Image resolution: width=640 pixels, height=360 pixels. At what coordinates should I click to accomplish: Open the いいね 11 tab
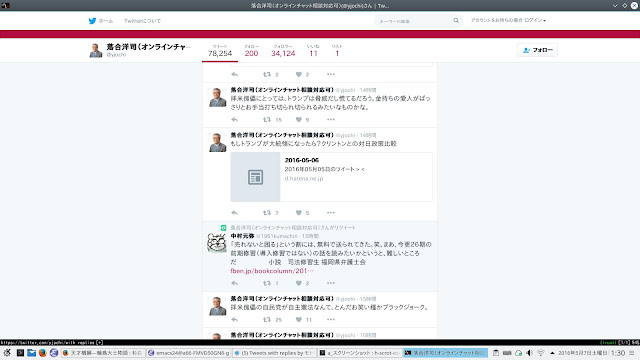coord(313,51)
